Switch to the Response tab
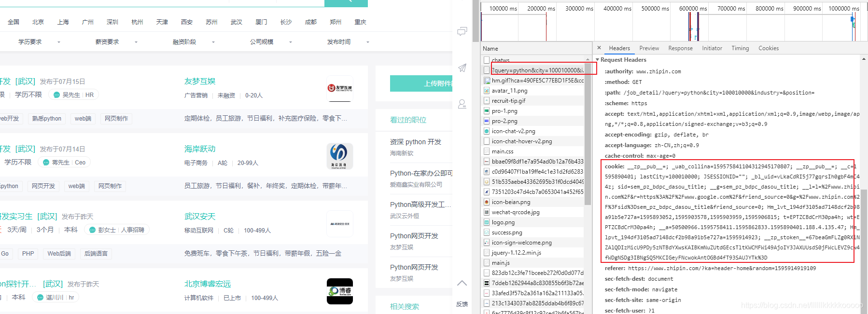 tap(680, 48)
